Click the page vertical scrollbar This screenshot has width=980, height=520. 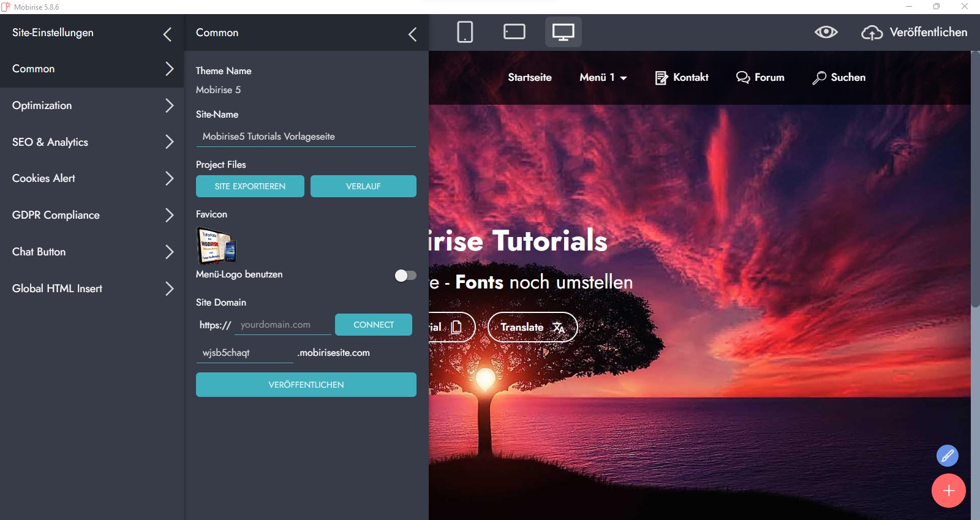(975, 184)
